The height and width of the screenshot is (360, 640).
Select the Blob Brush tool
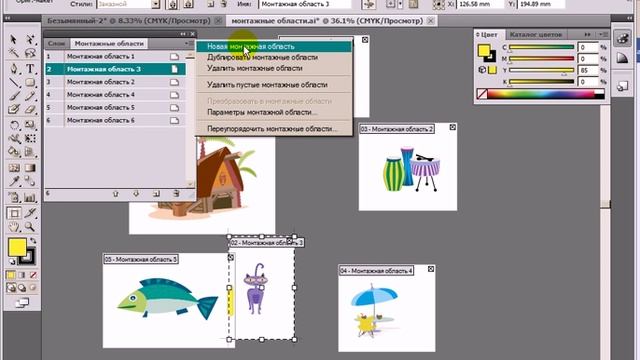(x=13, y=109)
